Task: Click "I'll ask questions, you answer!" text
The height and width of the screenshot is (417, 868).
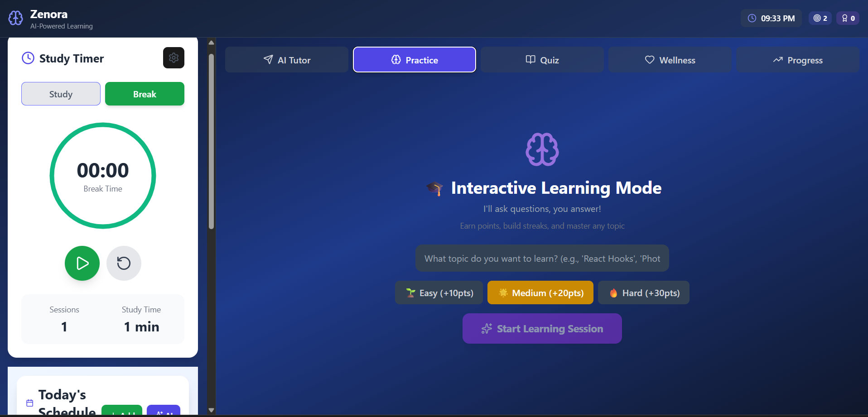Action: (x=542, y=209)
